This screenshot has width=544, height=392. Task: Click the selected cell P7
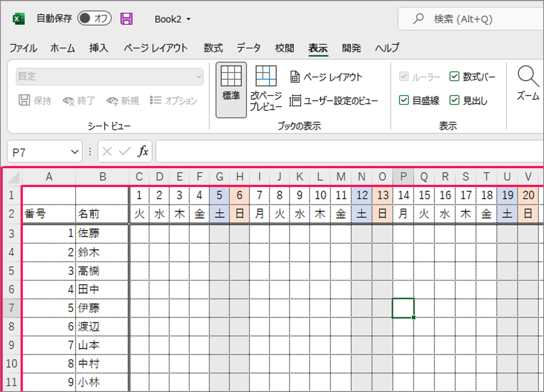pos(403,308)
